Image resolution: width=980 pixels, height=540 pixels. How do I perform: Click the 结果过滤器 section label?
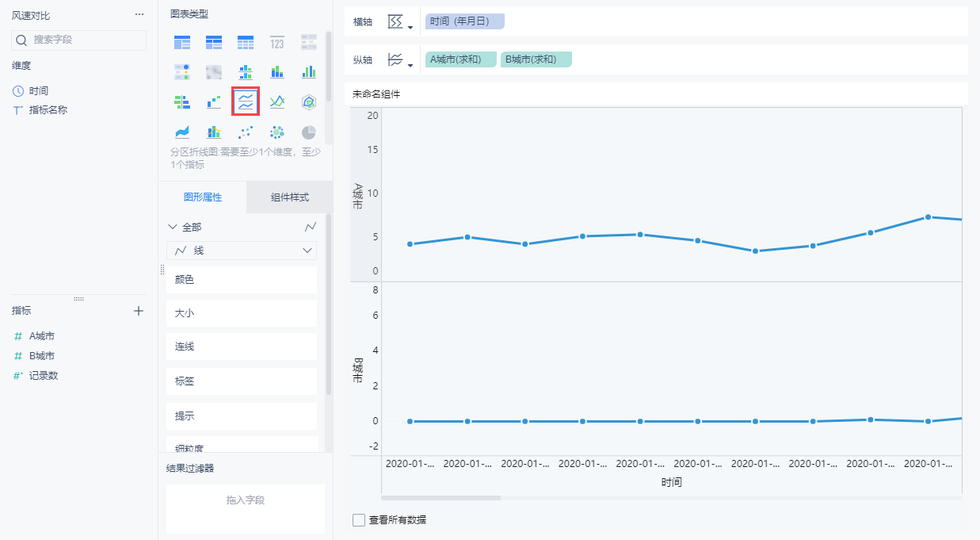coord(190,468)
